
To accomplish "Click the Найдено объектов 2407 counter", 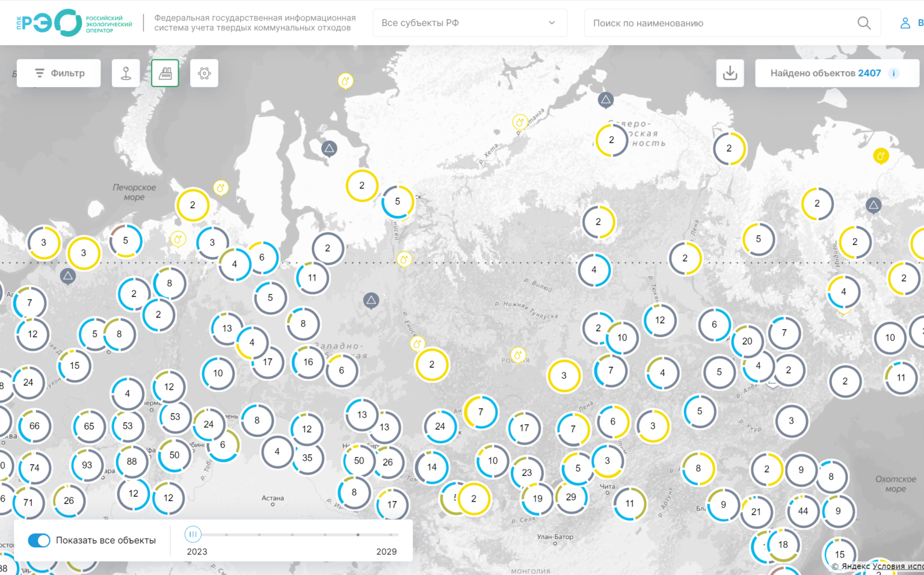I will click(825, 73).
